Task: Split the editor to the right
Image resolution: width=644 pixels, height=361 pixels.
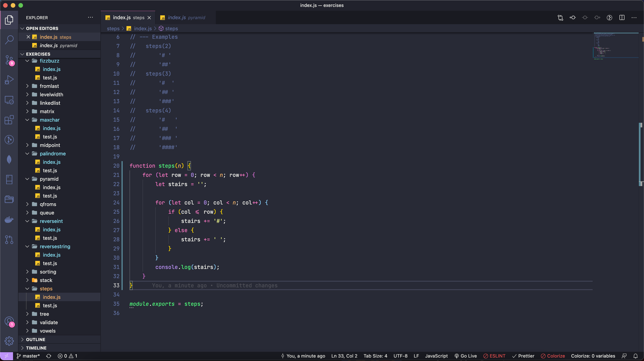Action: [x=622, y=17]
